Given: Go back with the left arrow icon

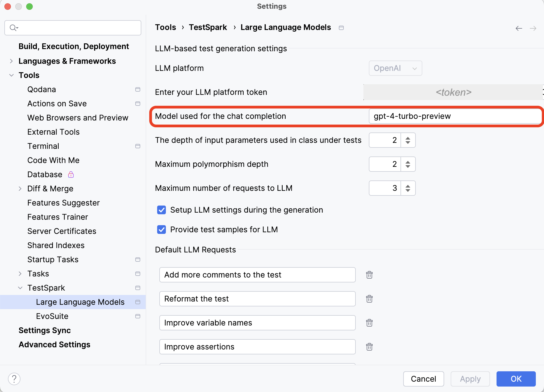Looking at the screenshot, I should 519,28.
